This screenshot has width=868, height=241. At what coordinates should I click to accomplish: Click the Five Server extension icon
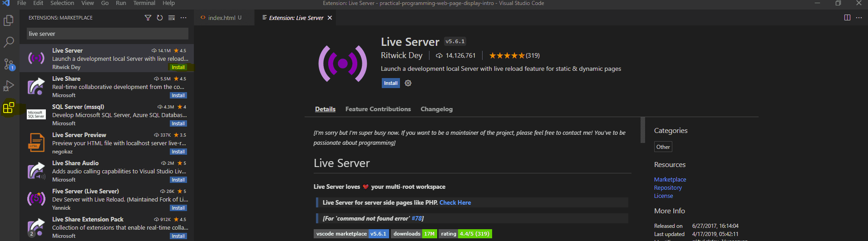[36, 199]
